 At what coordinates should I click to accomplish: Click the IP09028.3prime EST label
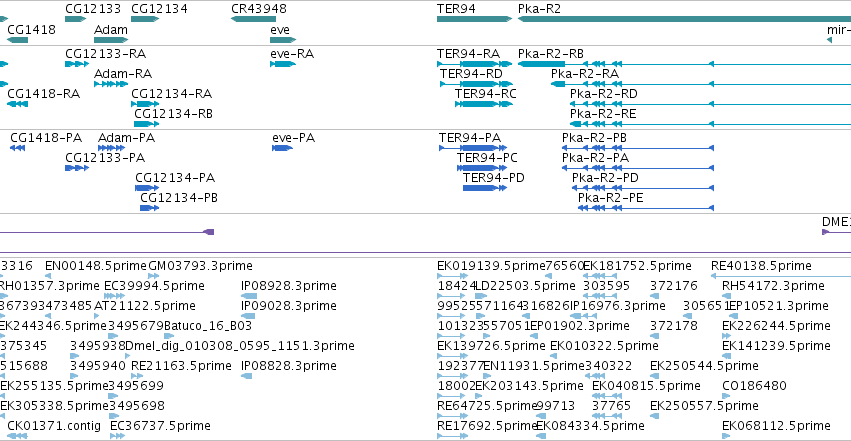point(289,306)
